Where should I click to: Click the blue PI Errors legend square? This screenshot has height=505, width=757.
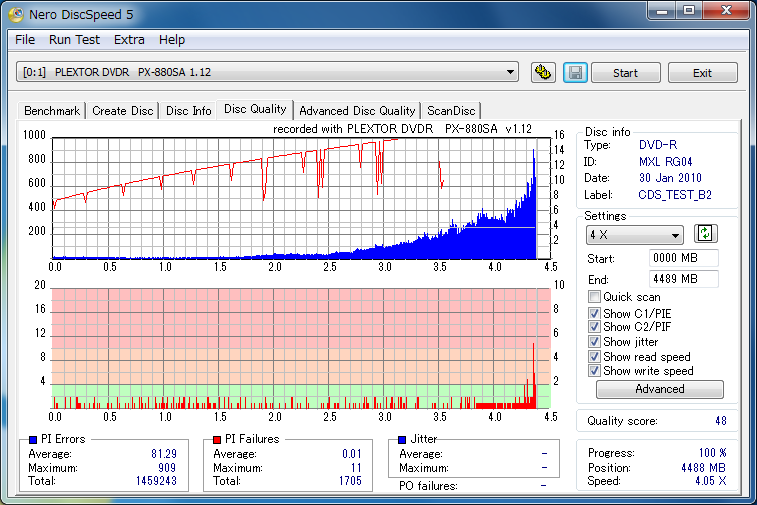pos(33,440)
